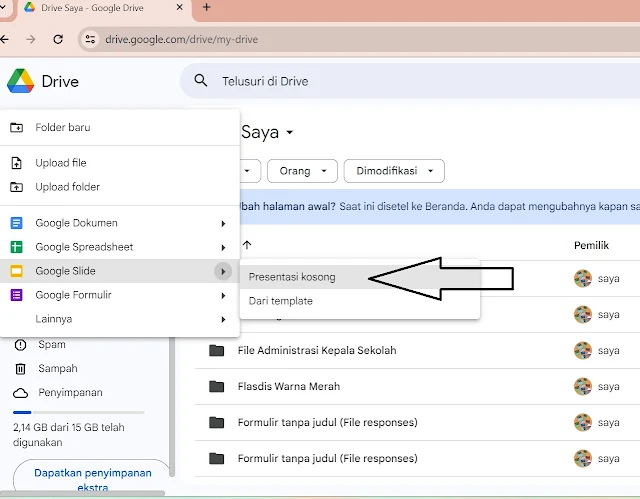Click the Google Drive logo icon
This screenshot has width=640, height=499.
tap(20, 81)
